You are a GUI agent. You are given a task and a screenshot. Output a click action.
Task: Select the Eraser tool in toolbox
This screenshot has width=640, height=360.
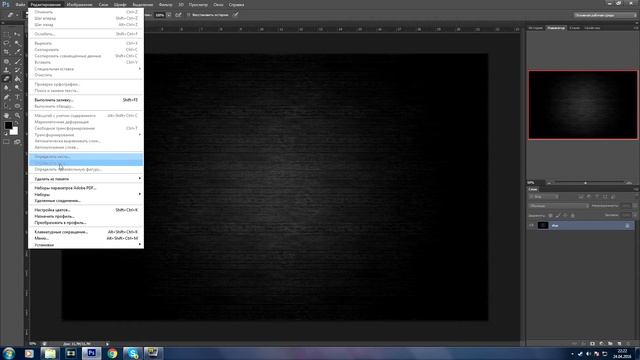pos(6,79)
